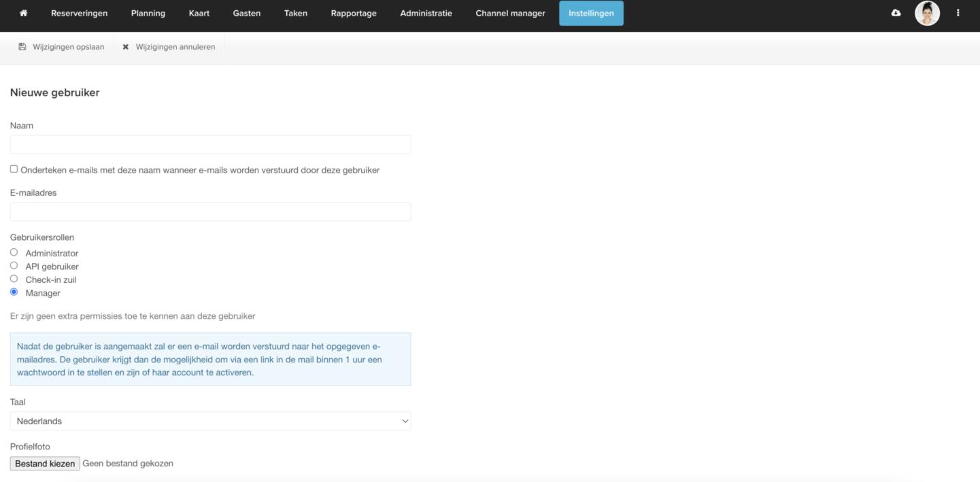
Task: Open the Instellingen tab
Action: coord(591,13)
